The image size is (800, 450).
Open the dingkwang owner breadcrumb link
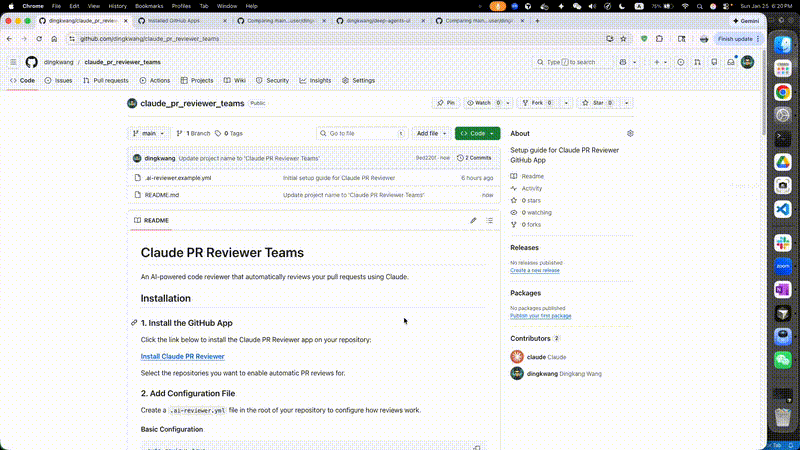[x=59, y=62]
